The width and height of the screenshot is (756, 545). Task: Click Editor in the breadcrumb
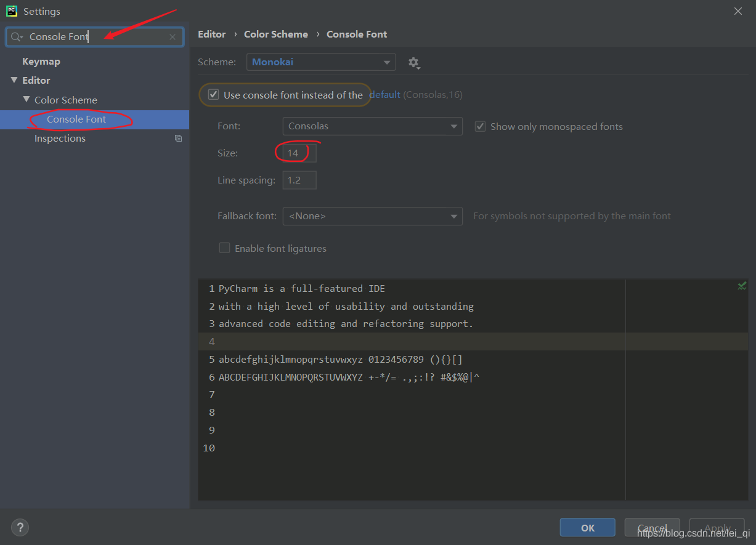[212, 34]
